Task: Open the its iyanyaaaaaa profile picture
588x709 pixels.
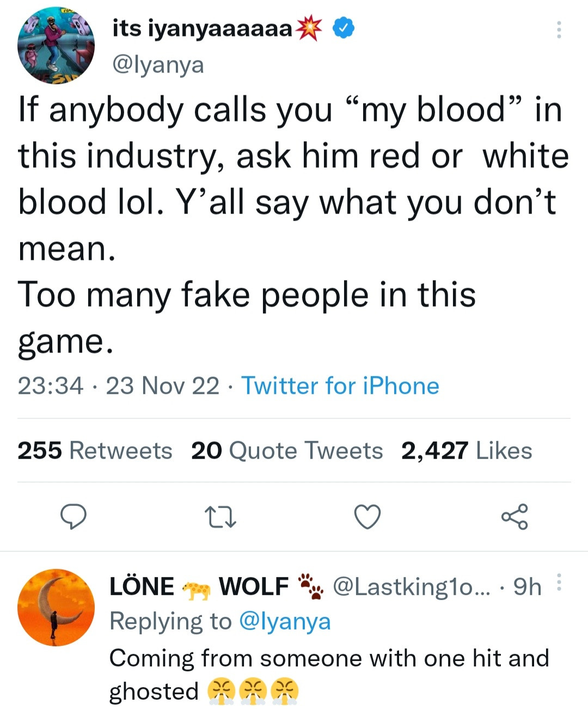Action: pos(56,45)
